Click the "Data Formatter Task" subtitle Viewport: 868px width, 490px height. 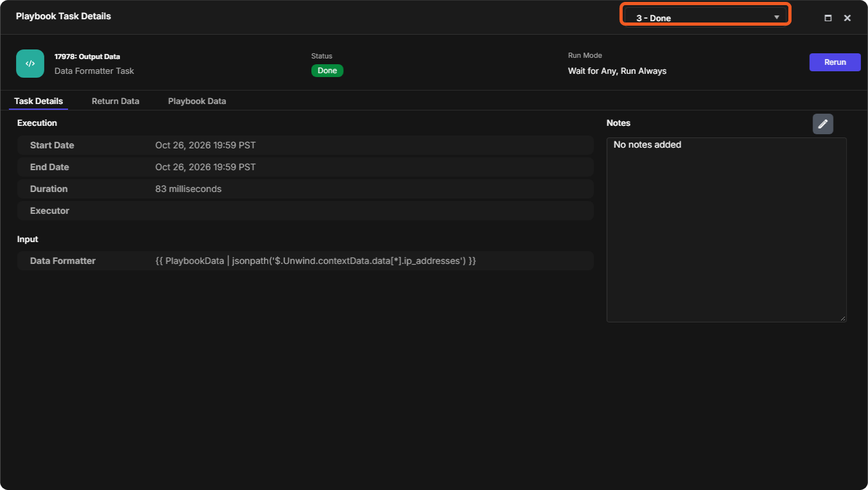tap(94, 71)
